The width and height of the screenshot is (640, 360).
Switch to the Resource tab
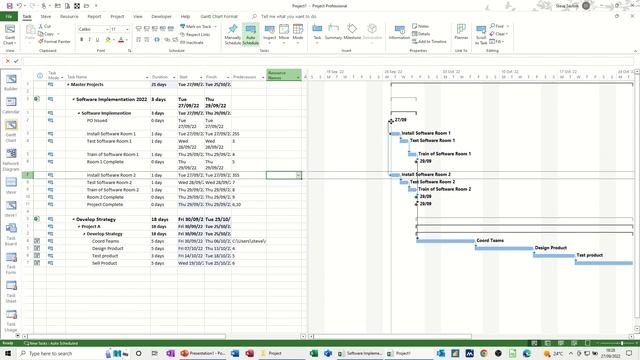click(x=69, y=16)
